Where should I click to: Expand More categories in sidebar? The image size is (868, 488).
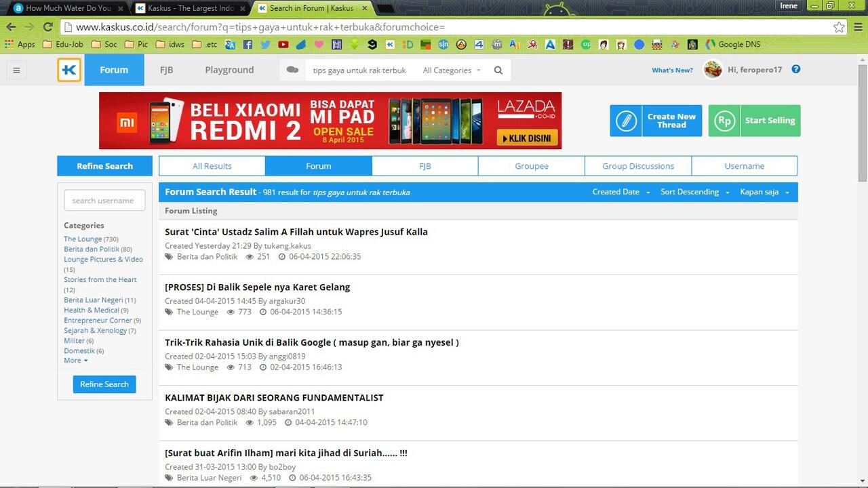pos(76,361)
